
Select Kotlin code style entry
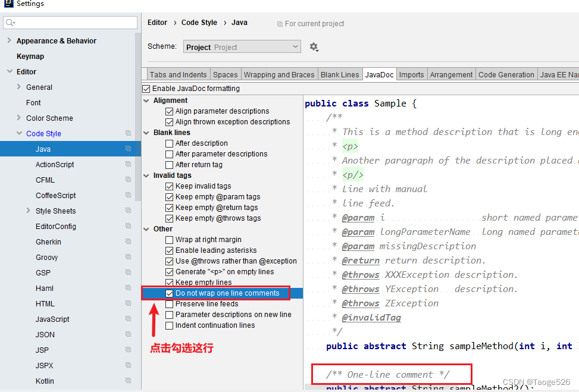pyautogui.click(x=45, y=381)
